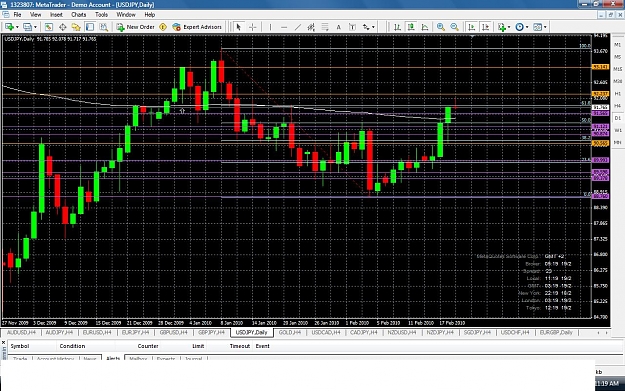This screenshot has width=625, height=391.
Task: Open the Insert menu
Action: coord(56,15)
